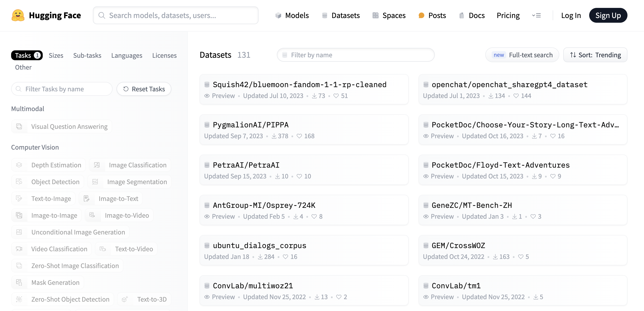Click the Sign Up button
The width and height of the screenshot is (644, 311).
pos(608,16)
